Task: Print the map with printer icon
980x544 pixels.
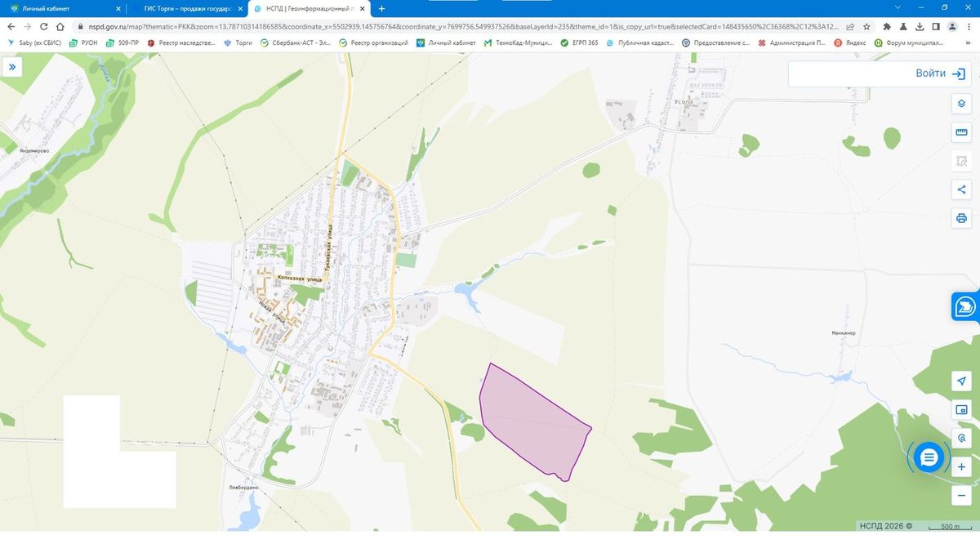Action: click(x=961, y=218)
